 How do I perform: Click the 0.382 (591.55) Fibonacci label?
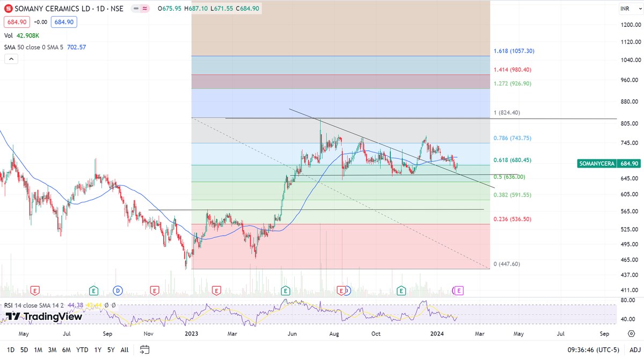(512, 195)
